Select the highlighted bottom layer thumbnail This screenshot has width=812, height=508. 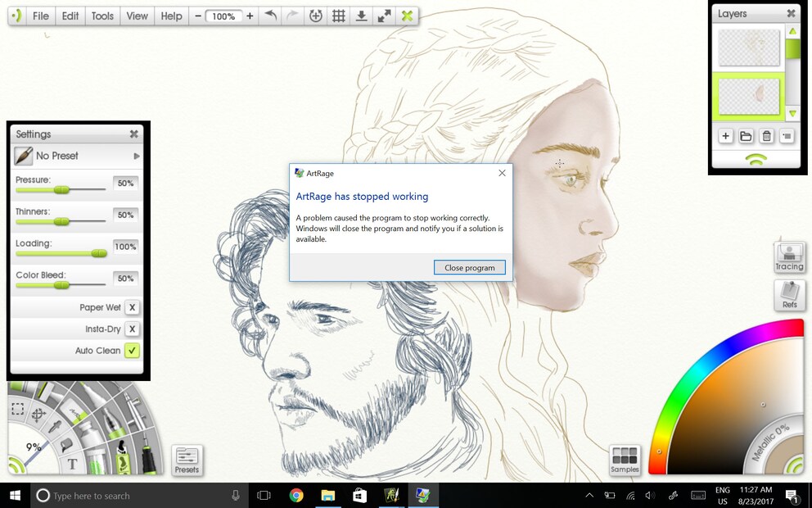point(749,97)
